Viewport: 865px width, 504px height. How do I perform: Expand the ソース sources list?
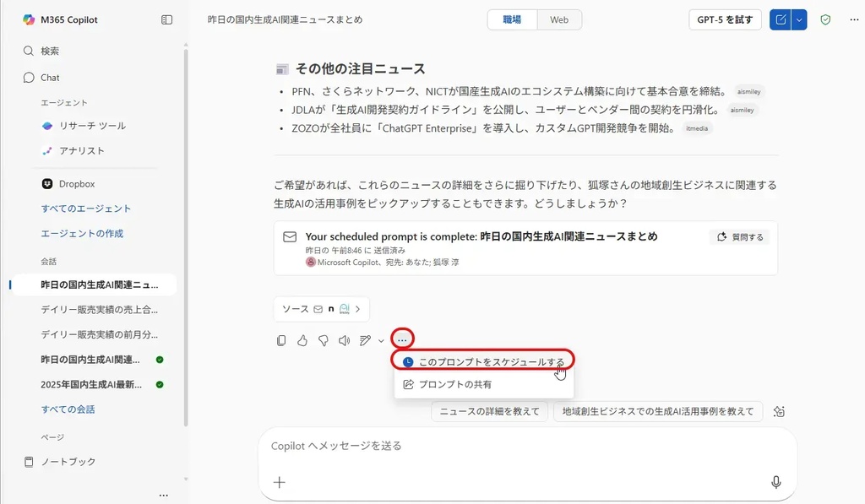tap(321, 309)
